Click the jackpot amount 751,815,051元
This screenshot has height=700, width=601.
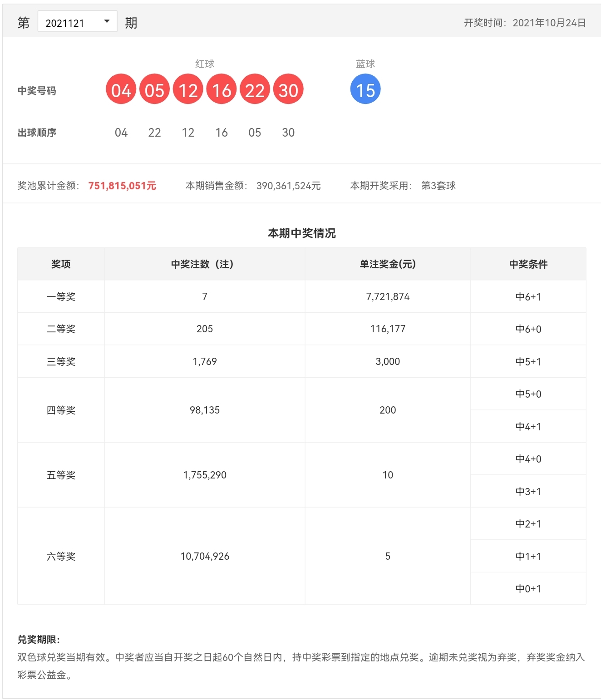122,186
